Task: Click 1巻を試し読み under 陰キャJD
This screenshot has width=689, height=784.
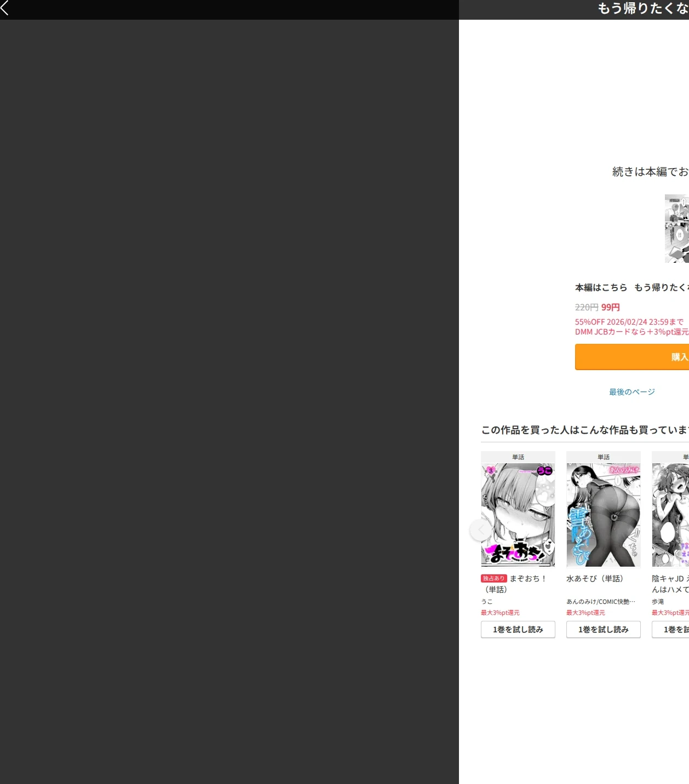Action: click(670, 629)
